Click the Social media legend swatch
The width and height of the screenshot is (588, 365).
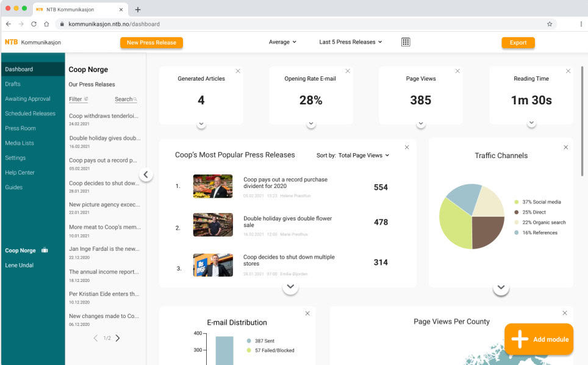(517, 202)
